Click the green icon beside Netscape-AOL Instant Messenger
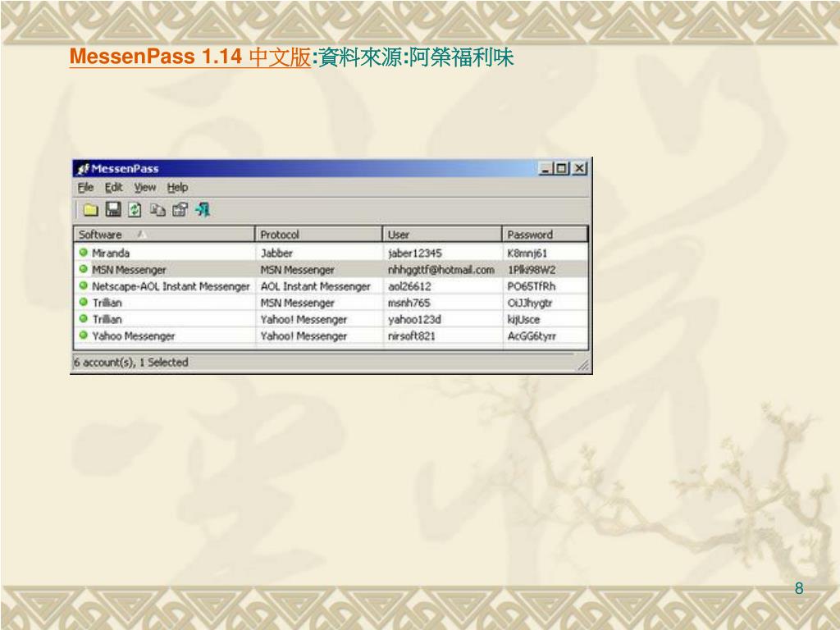The width and height of the screenshot is (840, 630). 83,285
